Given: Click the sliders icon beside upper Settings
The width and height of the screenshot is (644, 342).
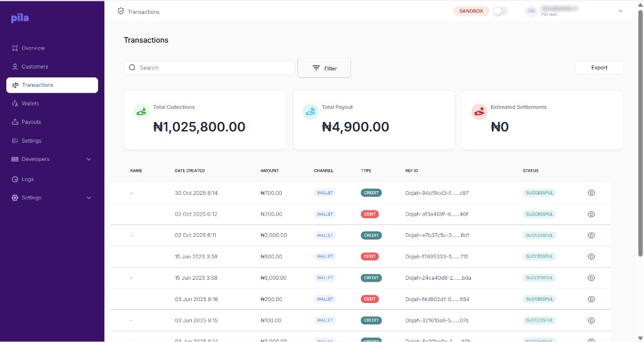Looking at the screenshot, I should (15, 140).
